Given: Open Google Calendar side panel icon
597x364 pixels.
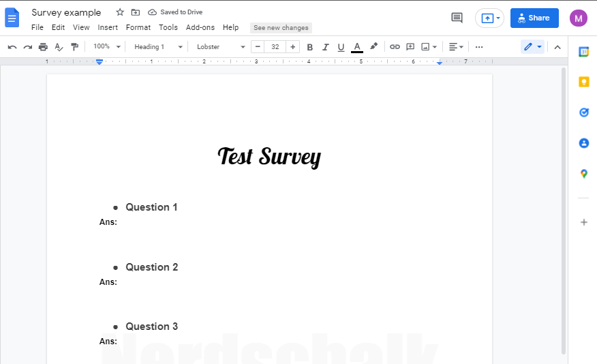Looking at the screenshot, I should pos(583,52).
